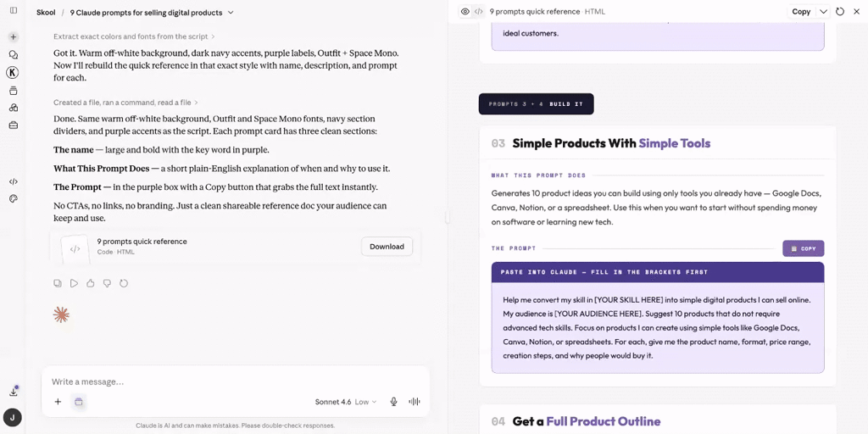Click the Copy button in artifact header
868x434 pixels.
(801, 12)
